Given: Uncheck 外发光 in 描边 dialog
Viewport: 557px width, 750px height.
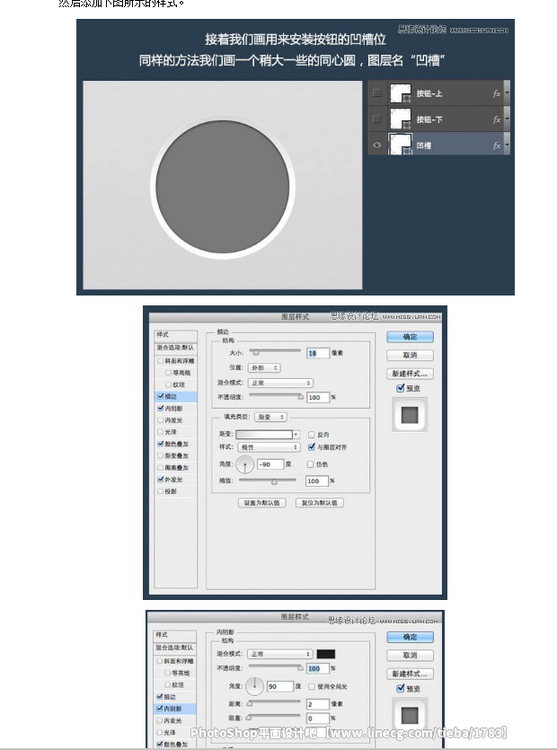Looking at the screenshot, I should [x=161, y=479].
